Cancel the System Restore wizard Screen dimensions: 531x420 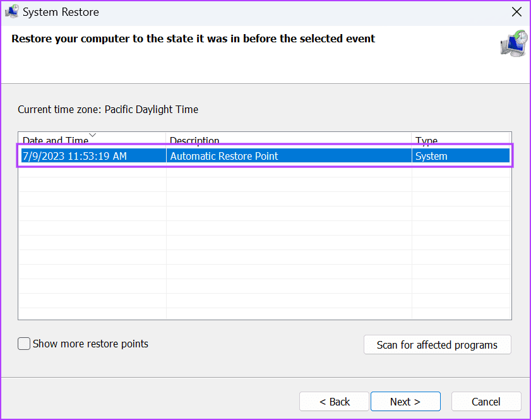click(x=486, y=401)
